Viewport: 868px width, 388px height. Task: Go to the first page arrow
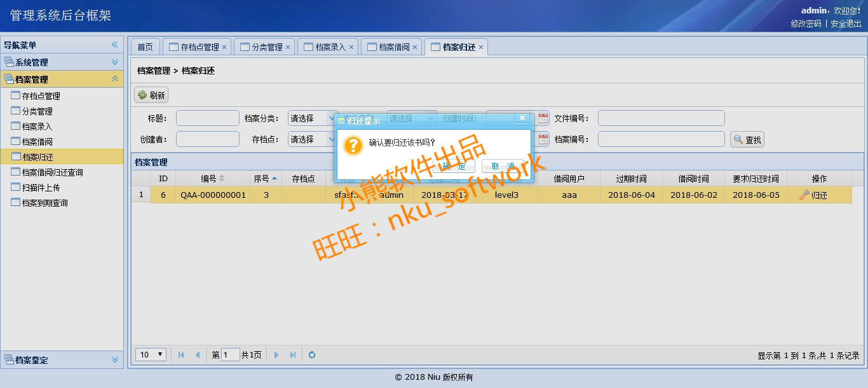tap(181, 355)
